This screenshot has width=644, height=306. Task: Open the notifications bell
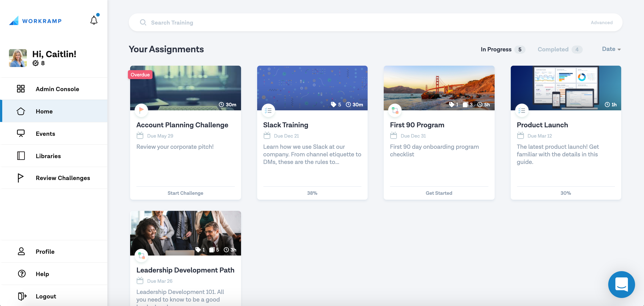click(94, 20)
